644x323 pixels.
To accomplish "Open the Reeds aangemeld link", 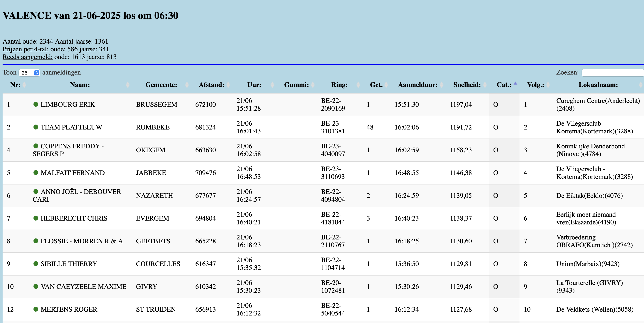I will (27, 57).
